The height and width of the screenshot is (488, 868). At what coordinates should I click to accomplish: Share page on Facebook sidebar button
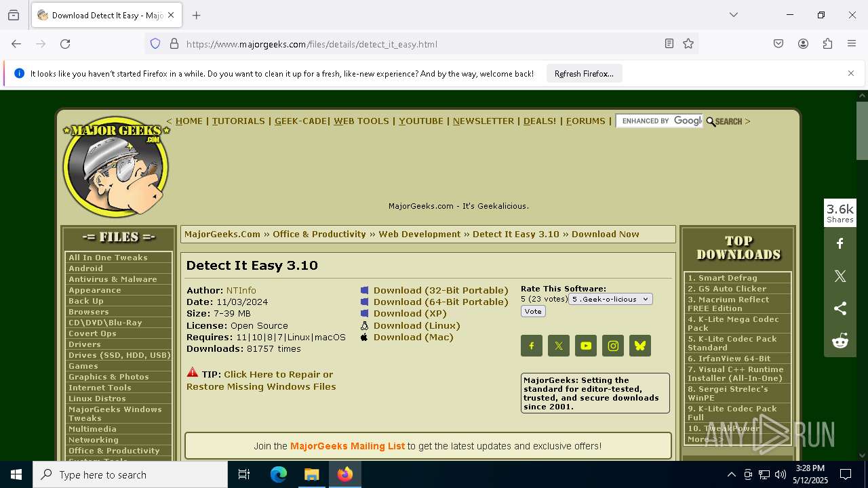pyautogui.click(x=840, y=243)
